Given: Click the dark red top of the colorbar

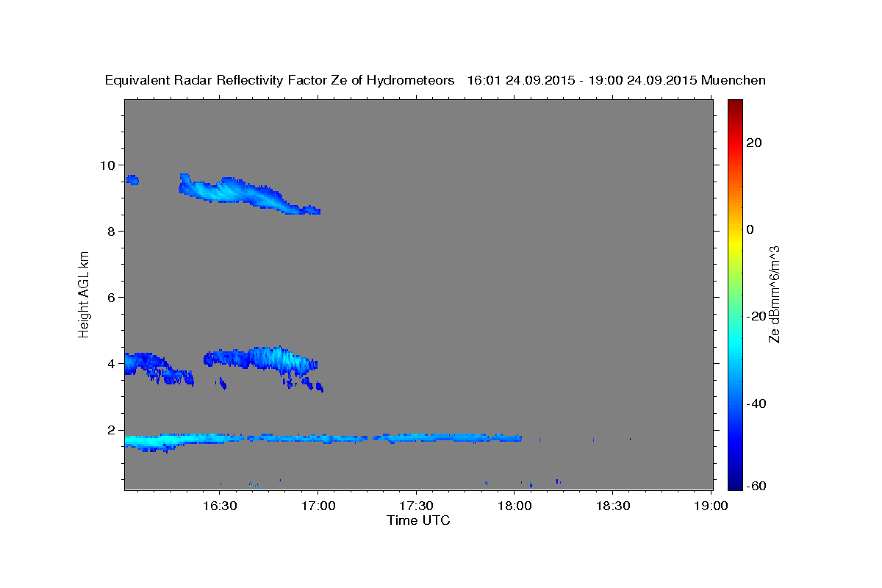Looking at the screenshot, I should tap(735, 104).
